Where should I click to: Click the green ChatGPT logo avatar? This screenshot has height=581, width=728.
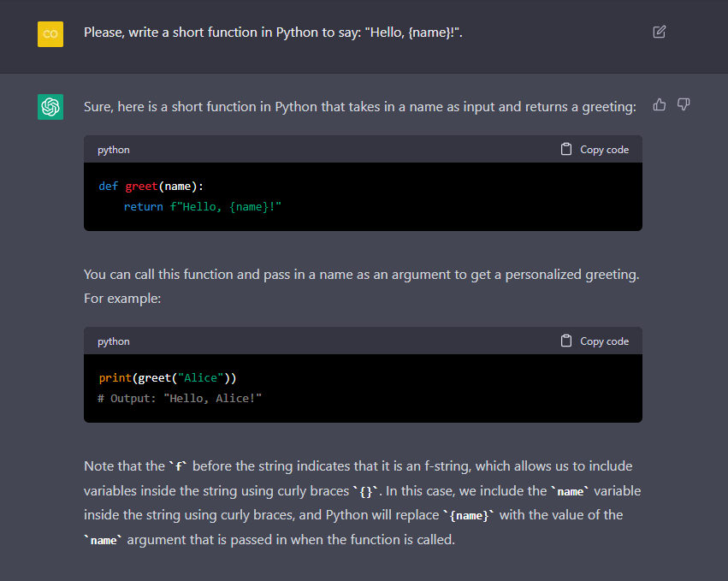tap(50, 107)
